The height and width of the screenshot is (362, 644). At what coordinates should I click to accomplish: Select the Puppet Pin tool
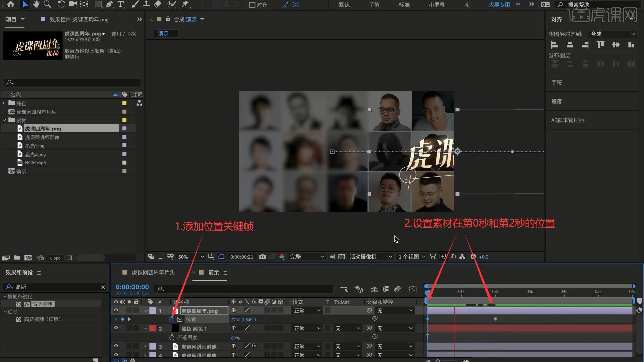185,4
